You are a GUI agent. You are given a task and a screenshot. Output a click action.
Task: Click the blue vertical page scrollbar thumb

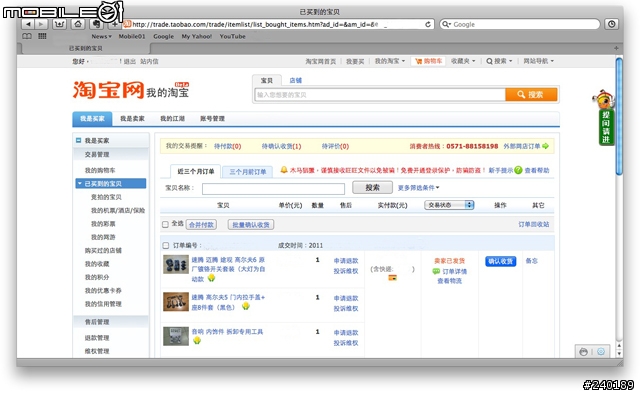(x=619, y=116)
